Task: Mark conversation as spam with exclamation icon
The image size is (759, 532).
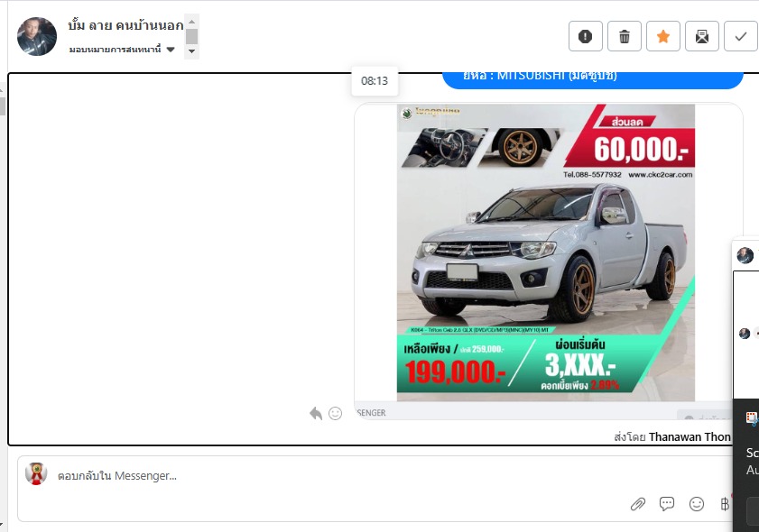Action: pyautogui.click(x=585, y=36)
